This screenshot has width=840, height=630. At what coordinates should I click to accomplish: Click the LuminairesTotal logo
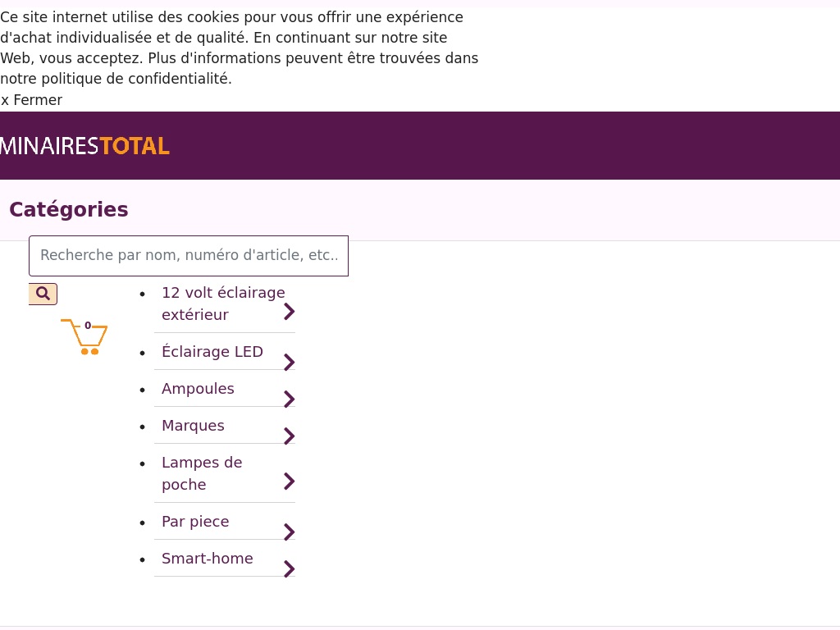(84, 146)
